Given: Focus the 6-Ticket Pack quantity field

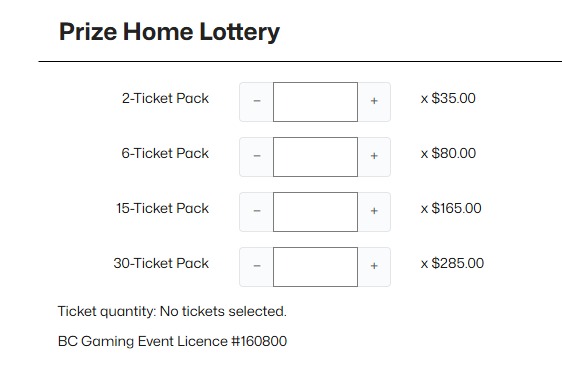Looking at the screenshot, I should [x=315, y=157].
